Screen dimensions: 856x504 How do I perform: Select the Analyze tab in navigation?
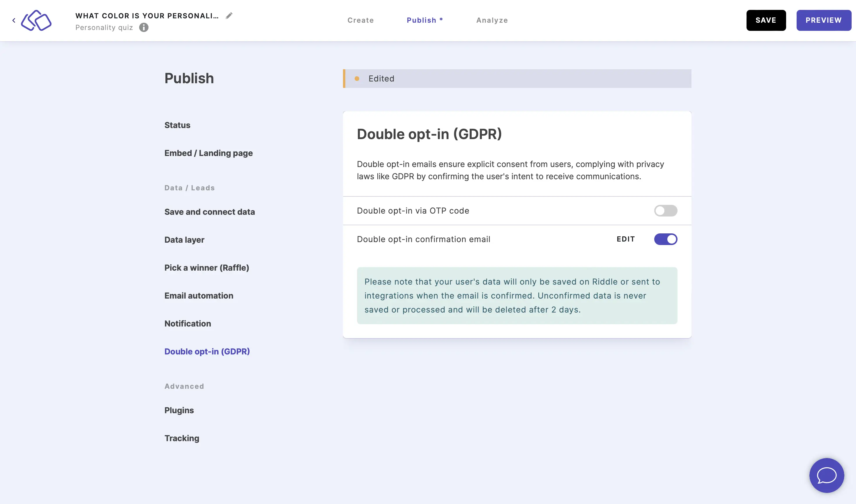point(492,20)
